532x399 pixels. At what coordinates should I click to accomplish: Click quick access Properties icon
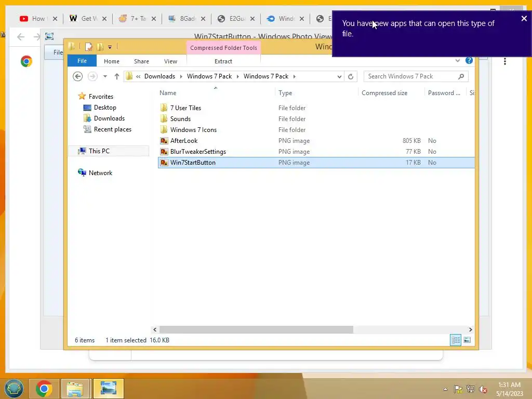point(88,47)
